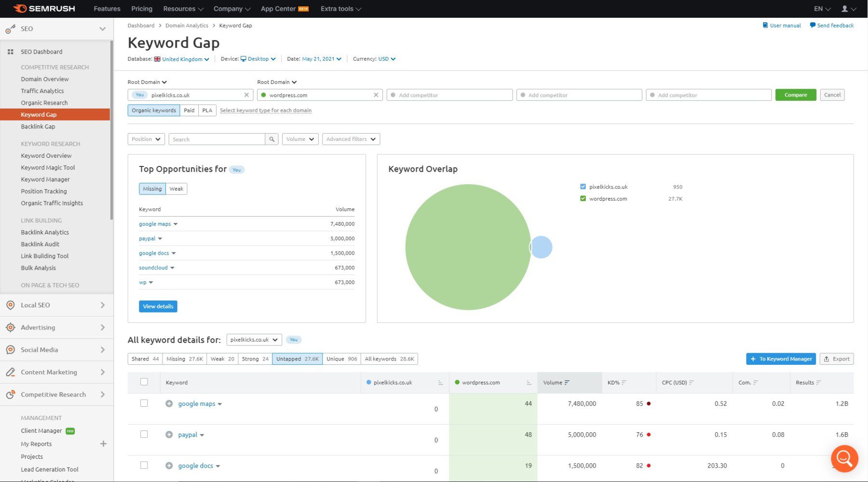Click the User manual book icon
The image size is (868, 482).
(x=765, y=25)
